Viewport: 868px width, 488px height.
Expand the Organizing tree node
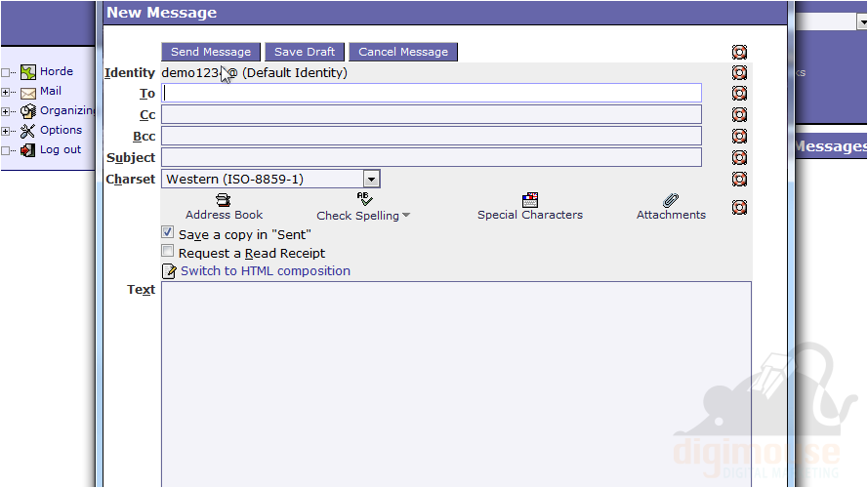tap(6, 112)
